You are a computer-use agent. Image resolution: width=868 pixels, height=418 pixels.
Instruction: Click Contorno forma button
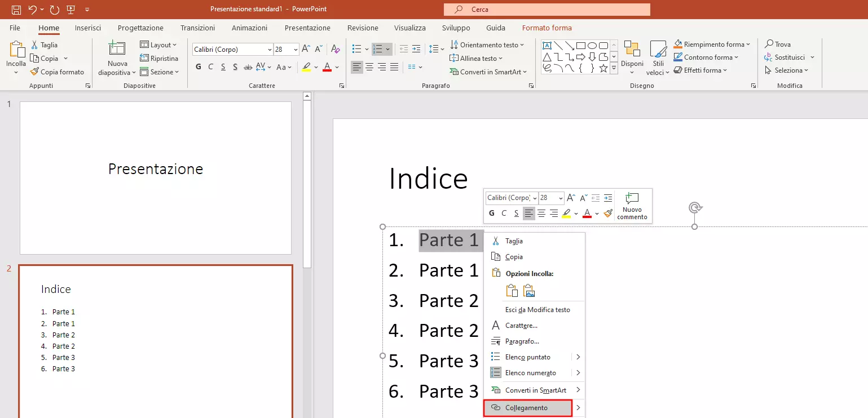[x=706, y=57]
